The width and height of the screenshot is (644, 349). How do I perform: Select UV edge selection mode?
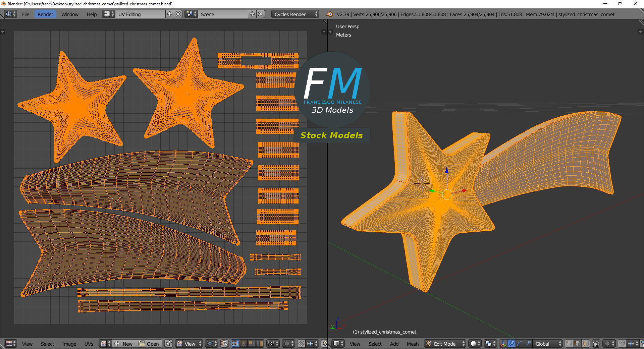click(243, 344)
